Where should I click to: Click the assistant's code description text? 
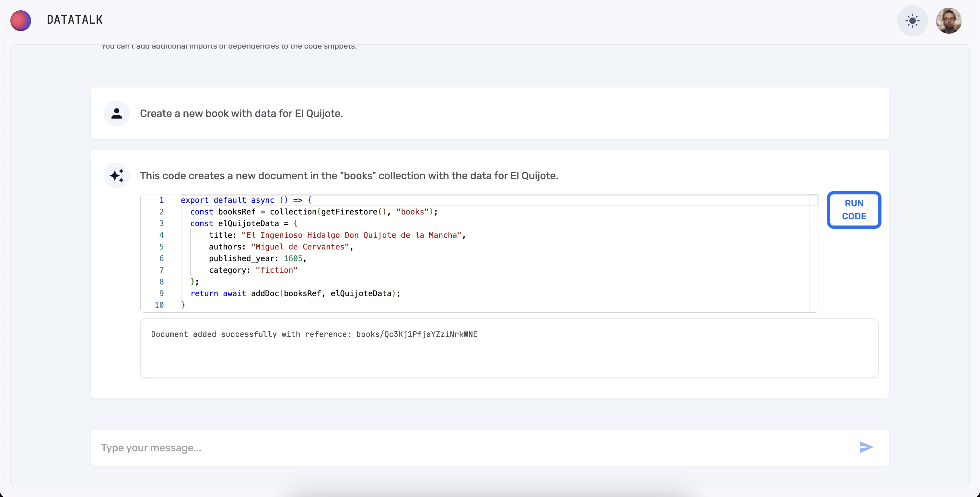coord(348,176)
